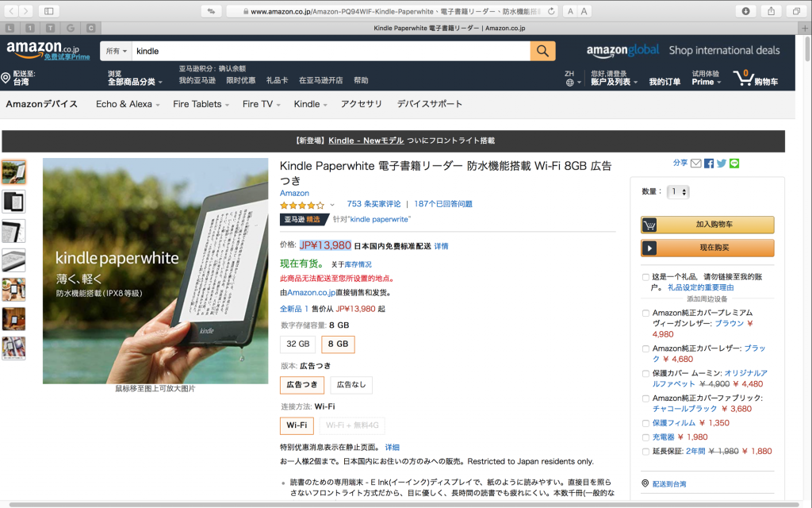Check the Amazon純正カバーファブリック checkbox

coord(645,398)
